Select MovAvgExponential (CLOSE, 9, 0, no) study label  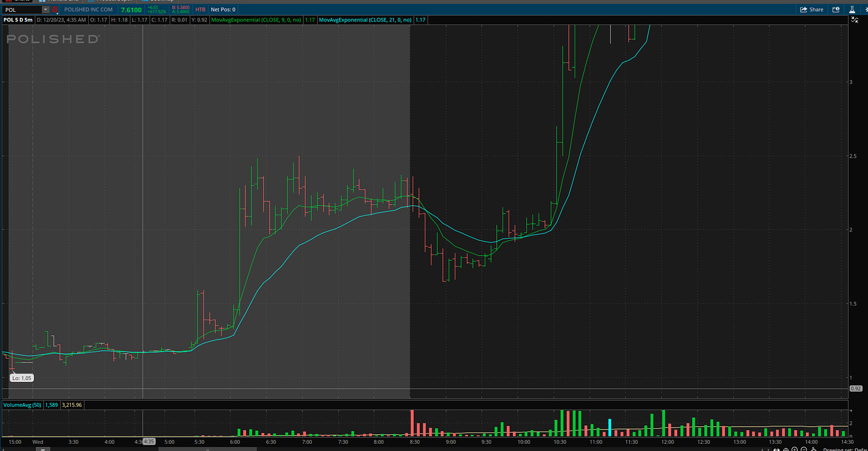click(x=257, y=20)
